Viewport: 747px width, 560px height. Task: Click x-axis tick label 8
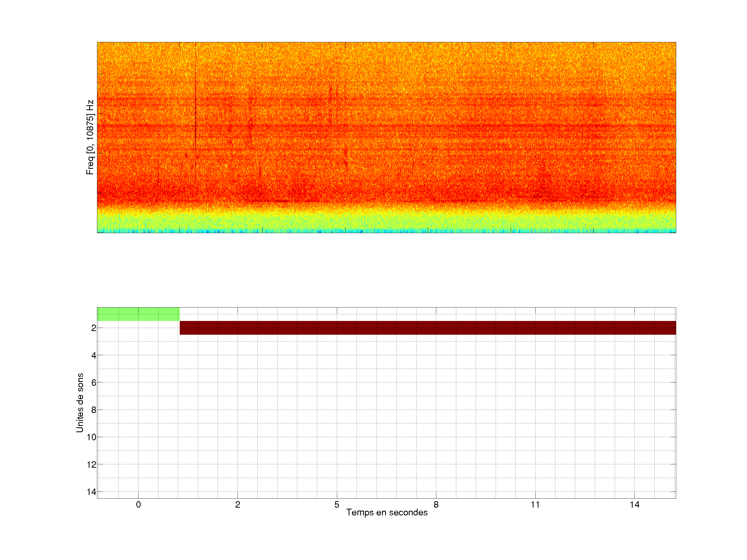tap(436, 505)
